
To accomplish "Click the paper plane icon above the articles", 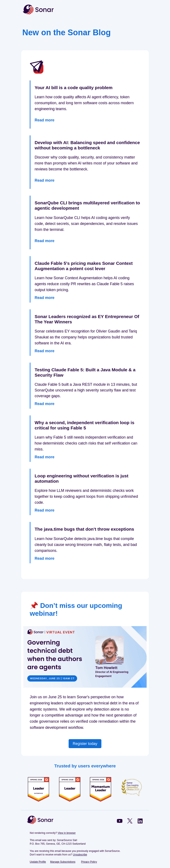I will [37, 67].
